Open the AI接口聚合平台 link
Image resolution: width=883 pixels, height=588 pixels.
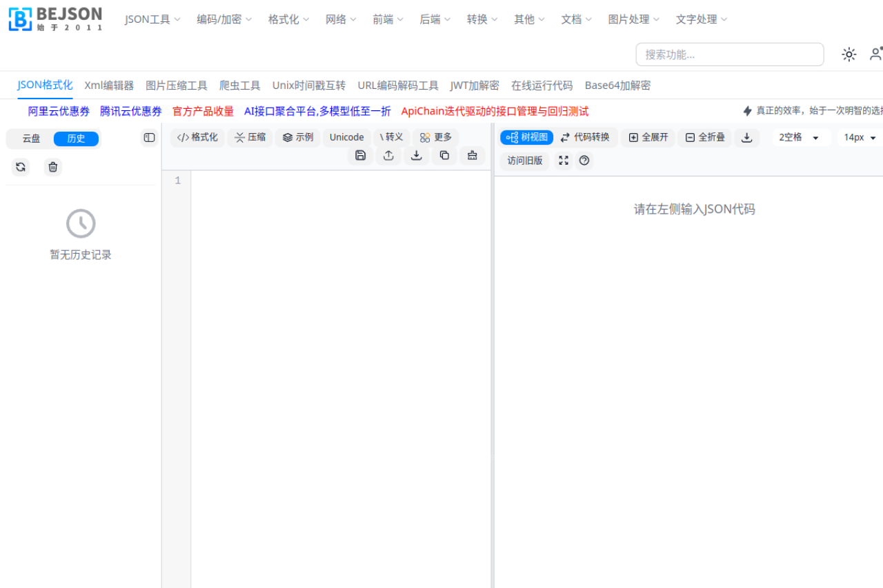click(x=317, y=111)
